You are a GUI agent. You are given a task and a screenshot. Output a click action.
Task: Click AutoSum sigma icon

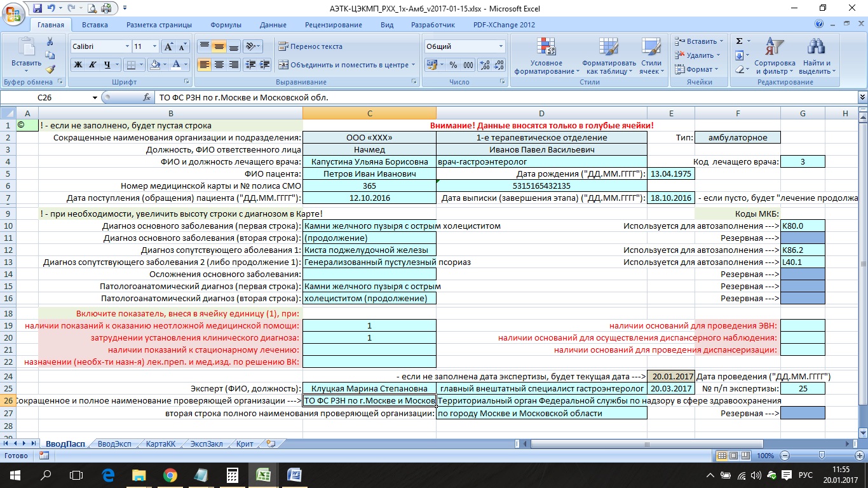click(x=740, y=41)
